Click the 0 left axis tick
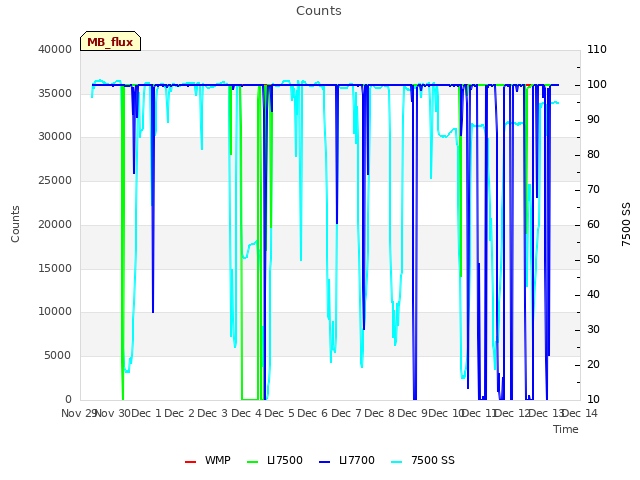Viewport: 640px width, 480px height. click(68, 399)
